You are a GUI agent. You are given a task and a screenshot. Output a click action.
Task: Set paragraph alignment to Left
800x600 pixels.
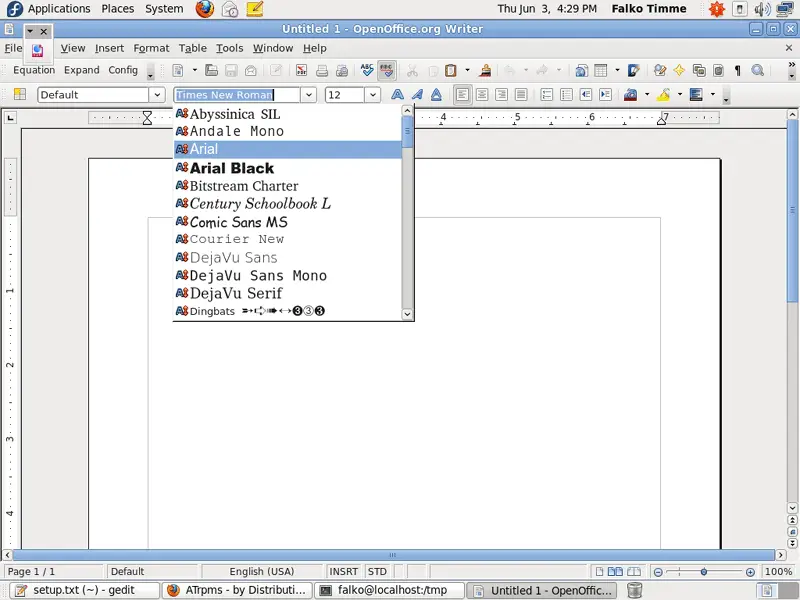click(462, 95)
